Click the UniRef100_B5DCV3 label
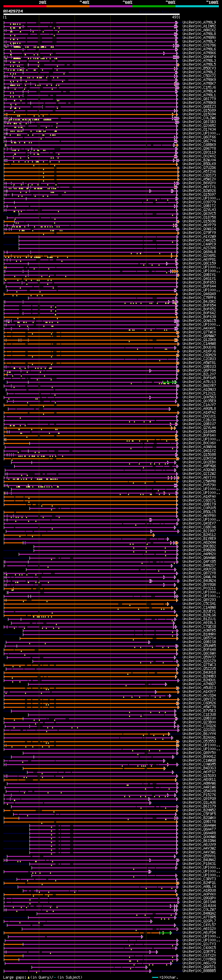The width and height of the screenshot is (222, 980). coord(199,68)
